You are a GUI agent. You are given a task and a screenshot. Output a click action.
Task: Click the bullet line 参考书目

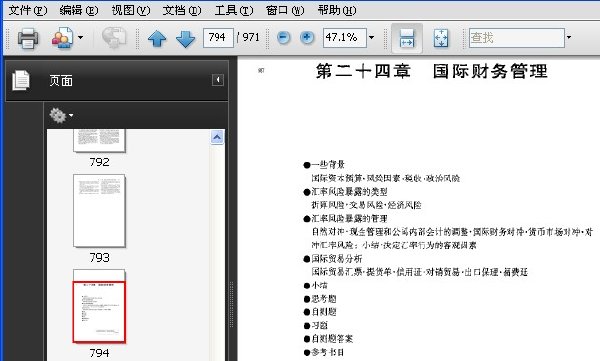pyautogui.click(x=324, y=352)
